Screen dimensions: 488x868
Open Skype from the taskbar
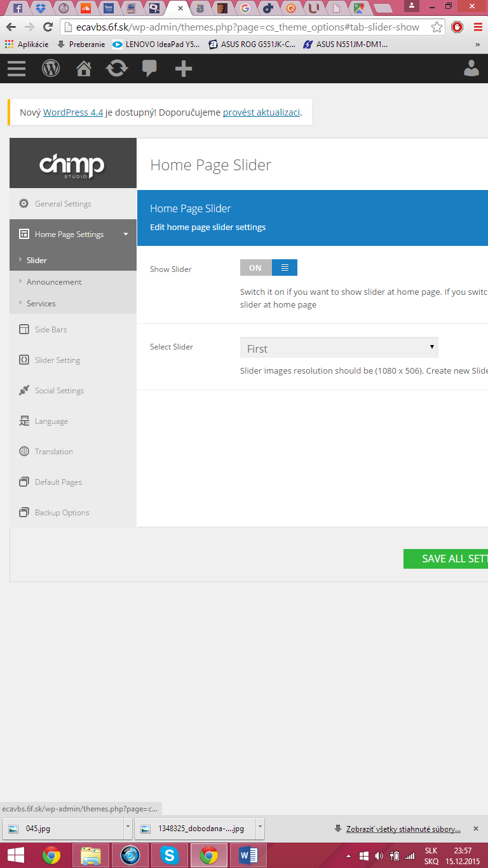tap(170, 856)
